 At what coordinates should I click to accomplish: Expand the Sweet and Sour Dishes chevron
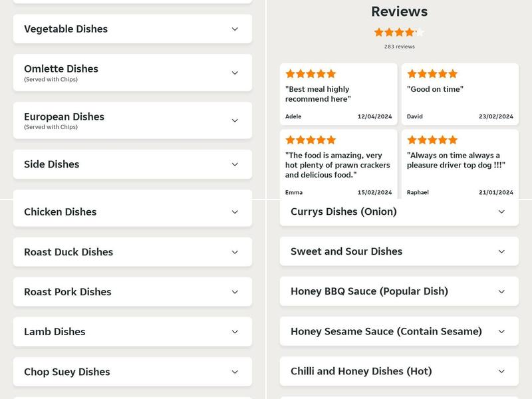click(x=501, y=251)
